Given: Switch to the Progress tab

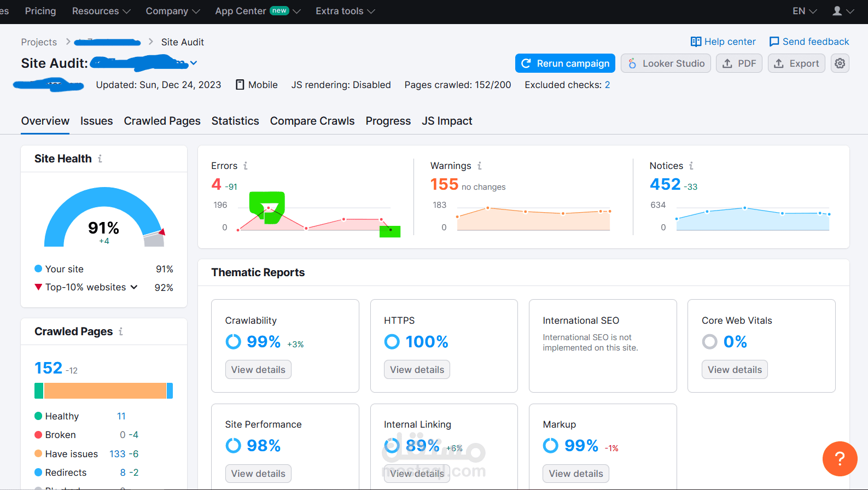Looking at the screenshot, I should click(388, 121).
